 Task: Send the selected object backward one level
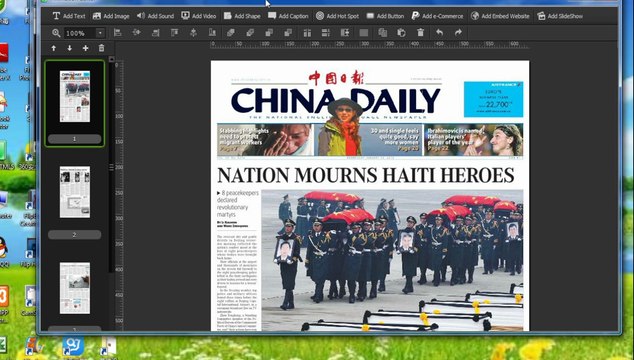pos(269,33)
